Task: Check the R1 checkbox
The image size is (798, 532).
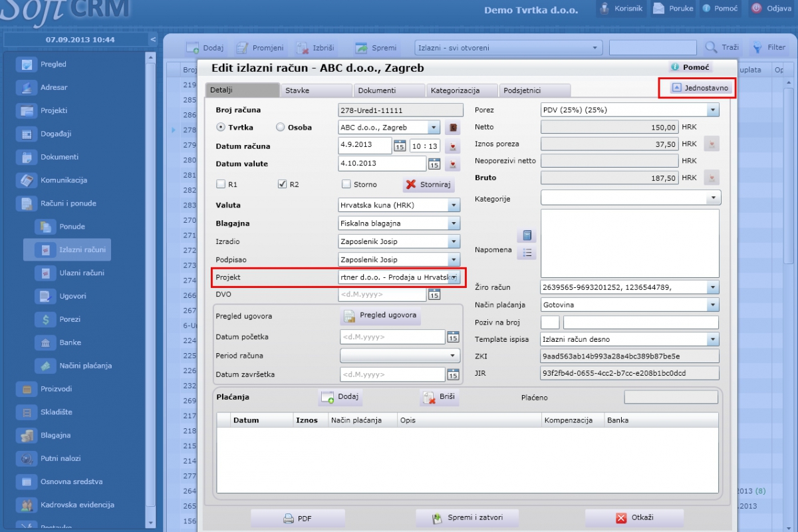Action: tap(221, 184)
